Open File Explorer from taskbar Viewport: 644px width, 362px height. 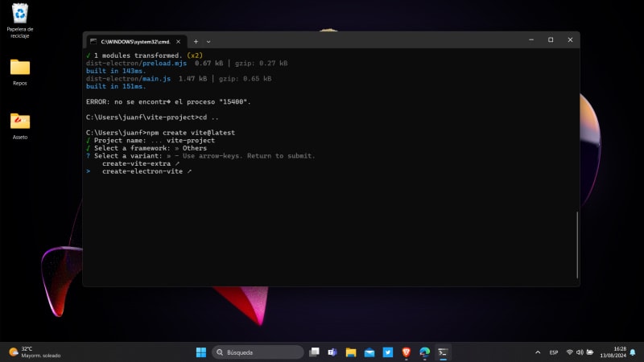[x=351, y=352]
